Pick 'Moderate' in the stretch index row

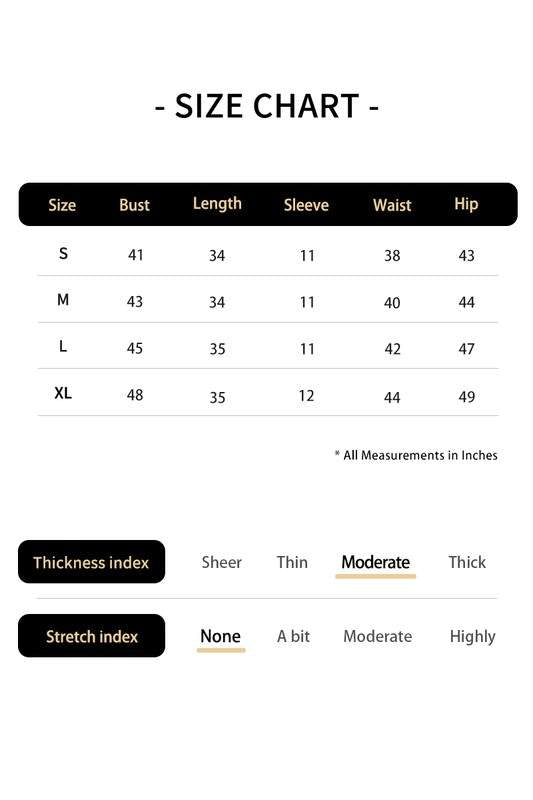pyautogui.click(x=377, y=636)
